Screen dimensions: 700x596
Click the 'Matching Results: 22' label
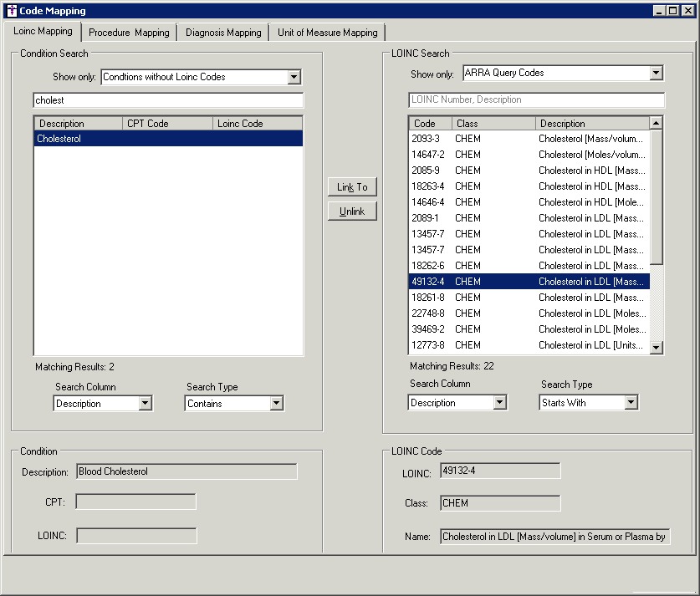(452, 366)
